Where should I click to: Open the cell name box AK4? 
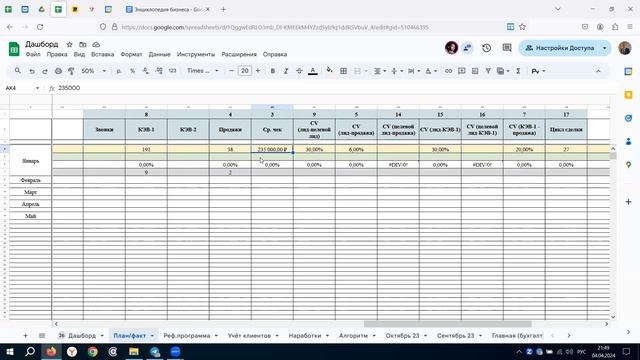(x=22, y=88)
